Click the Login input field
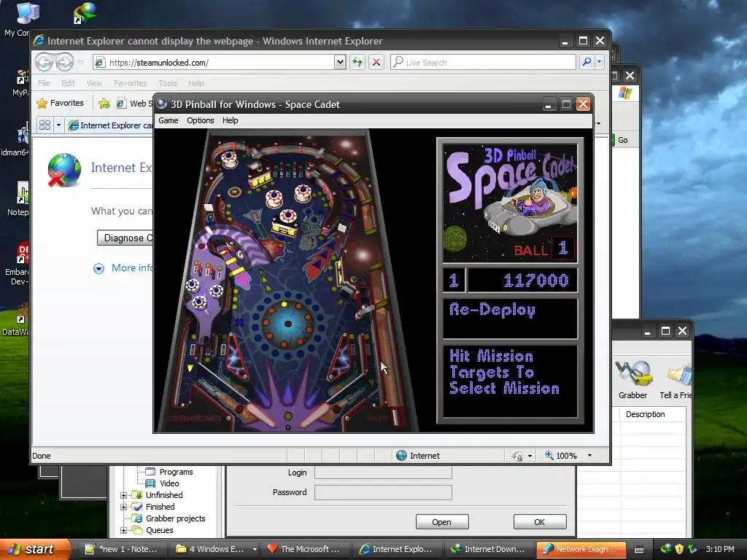 point(383,472)
